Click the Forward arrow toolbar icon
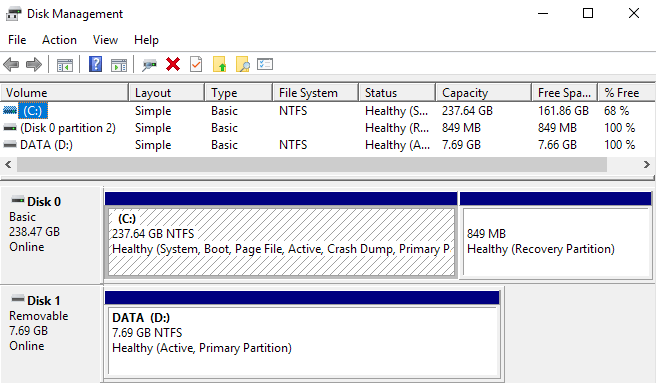Image resolution: width=656 pixels, height=383 pixels. [x=34, y=64]
